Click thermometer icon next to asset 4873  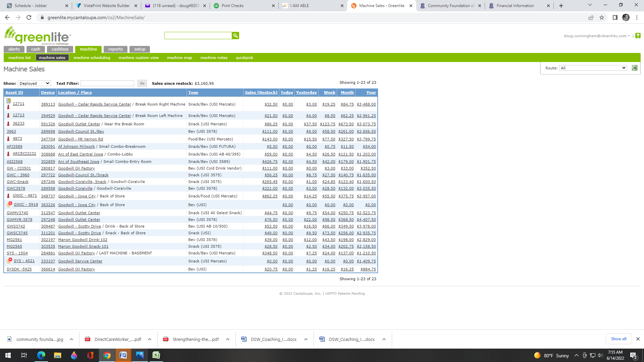pos(8,139)
